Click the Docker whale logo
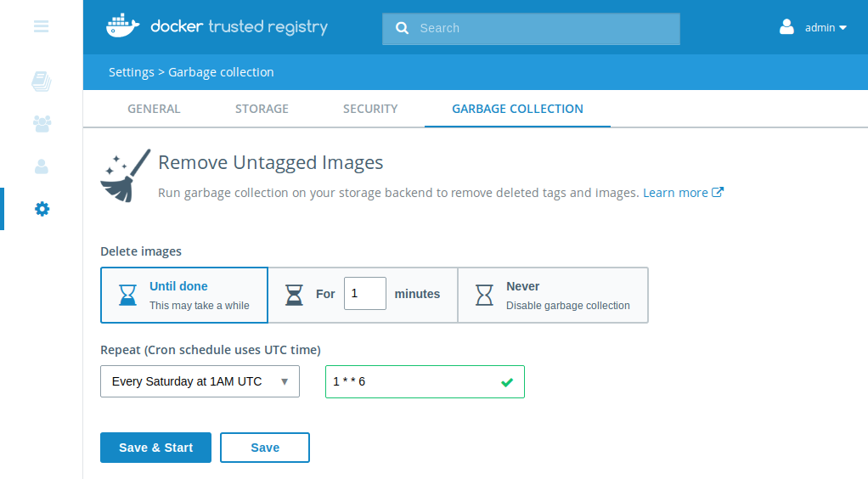Viewport: 868px width, 479px height. (123, 26)
